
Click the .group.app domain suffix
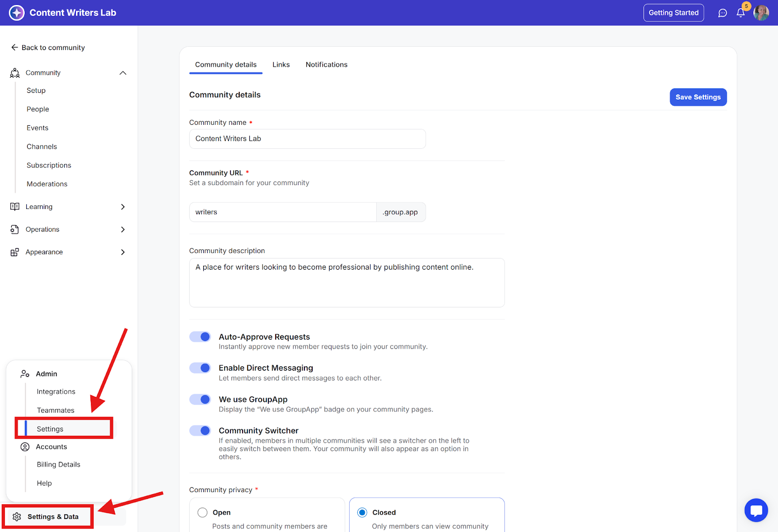401,212
